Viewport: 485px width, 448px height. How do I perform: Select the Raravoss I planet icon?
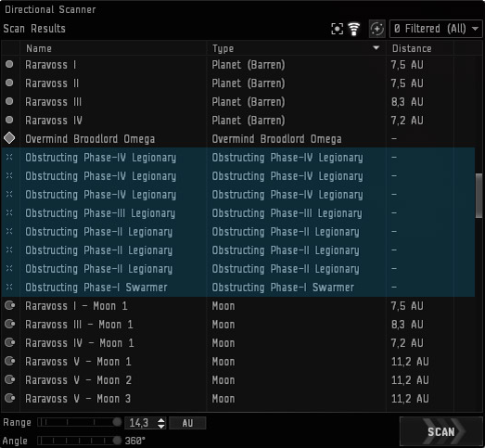pyautogui.click(x=9, y=64)
